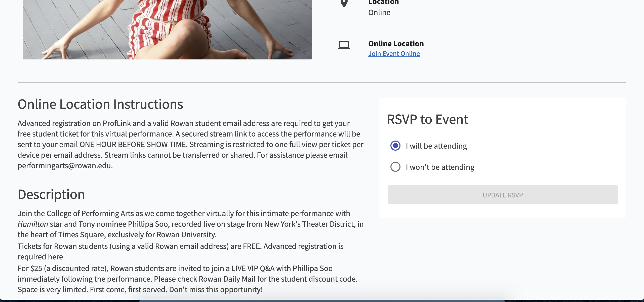Click the italic Hamilton word in description
The width and height of the screenshot is (644, 302).
[x=33, y=224]
